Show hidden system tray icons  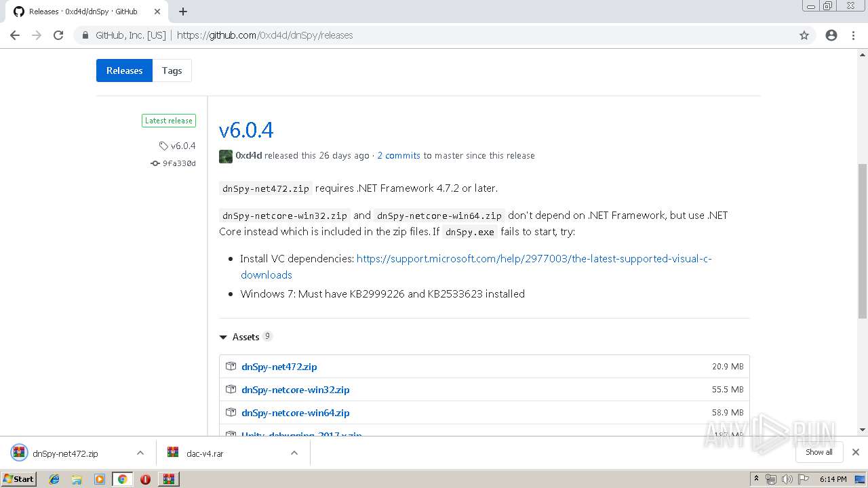coord(757,479)
